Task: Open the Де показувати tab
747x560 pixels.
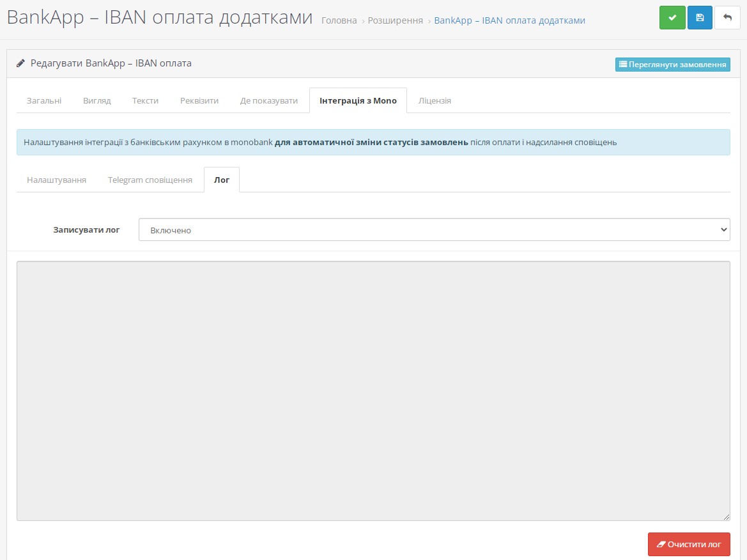Action: 268,100
